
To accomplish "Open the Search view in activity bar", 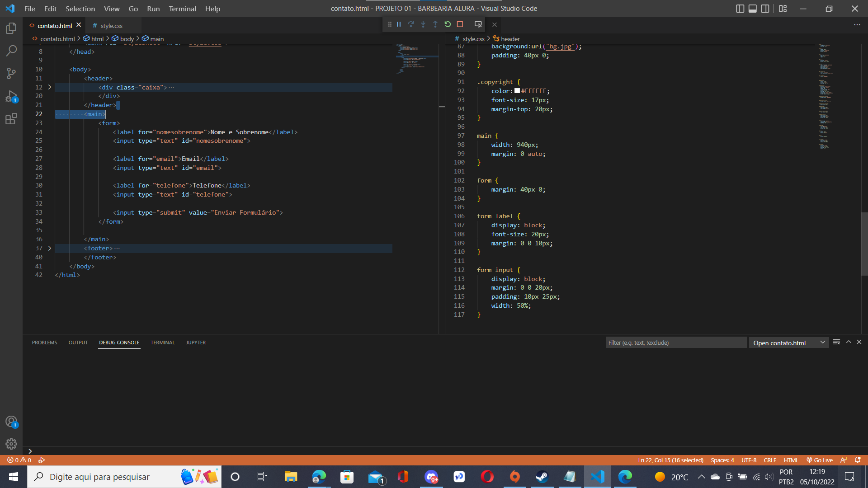I will pyautogui.click(x=11, y=51).
